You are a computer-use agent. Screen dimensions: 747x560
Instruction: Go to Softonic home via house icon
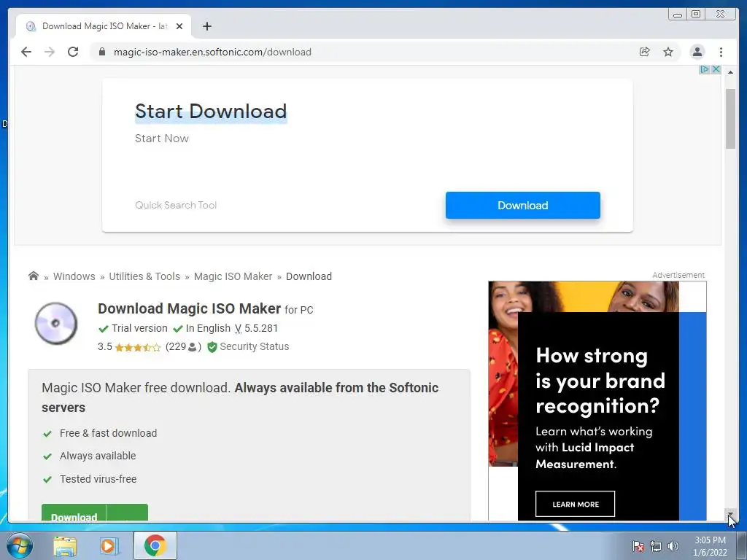(x=34, y=276)
